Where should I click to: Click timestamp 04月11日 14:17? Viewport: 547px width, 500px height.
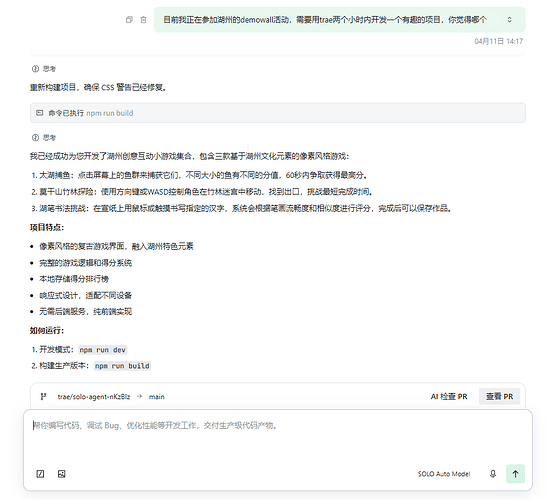click(499, 42)
